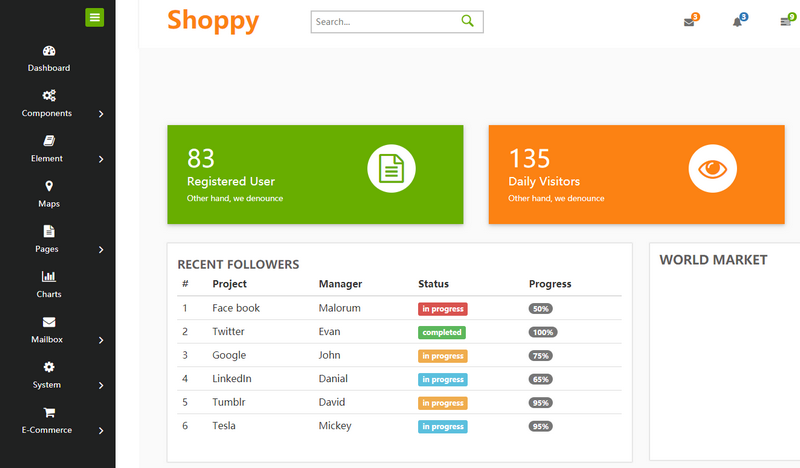The image size is (800, 468).
Task: Click the eye icon on Daily Visitors card
Action: click(712, 168)
